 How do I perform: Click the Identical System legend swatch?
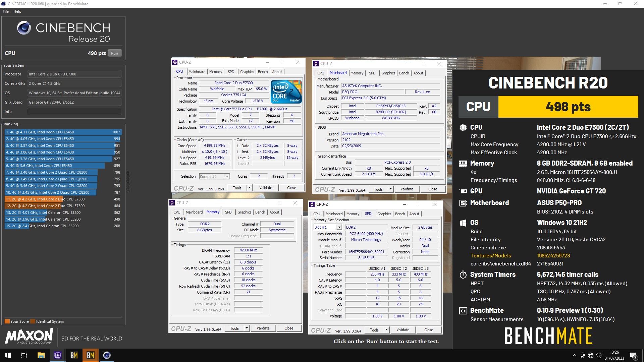point(33,321)
